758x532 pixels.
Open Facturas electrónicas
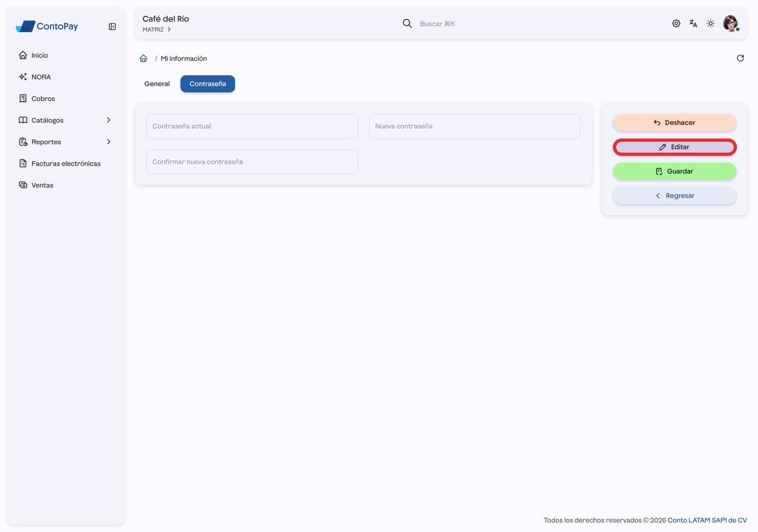(65, 163)
